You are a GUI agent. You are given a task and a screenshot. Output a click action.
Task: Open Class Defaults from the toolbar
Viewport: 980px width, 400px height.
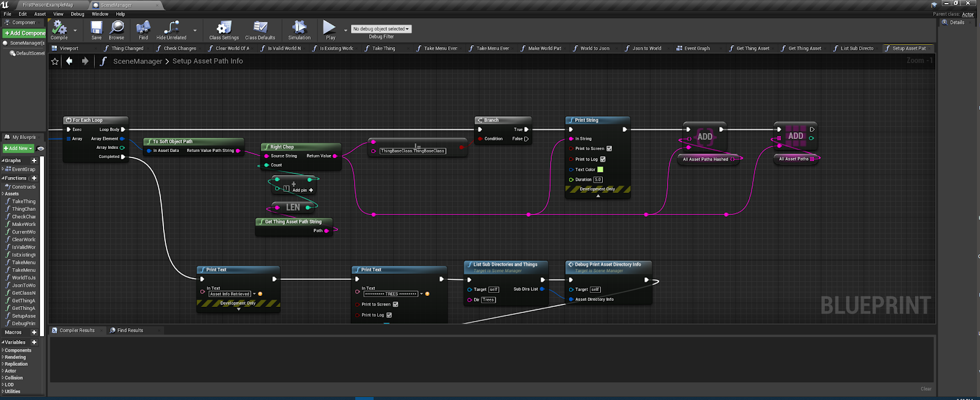(x=260, y=30)
